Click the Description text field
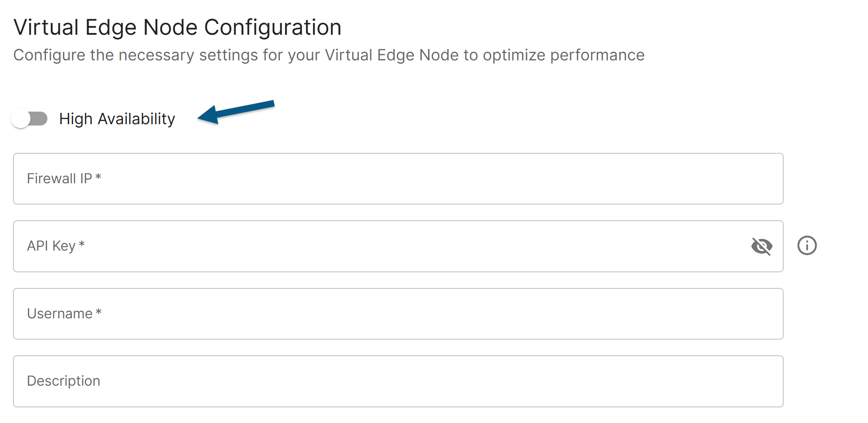 pyautogui.click(x=398, y=381)
